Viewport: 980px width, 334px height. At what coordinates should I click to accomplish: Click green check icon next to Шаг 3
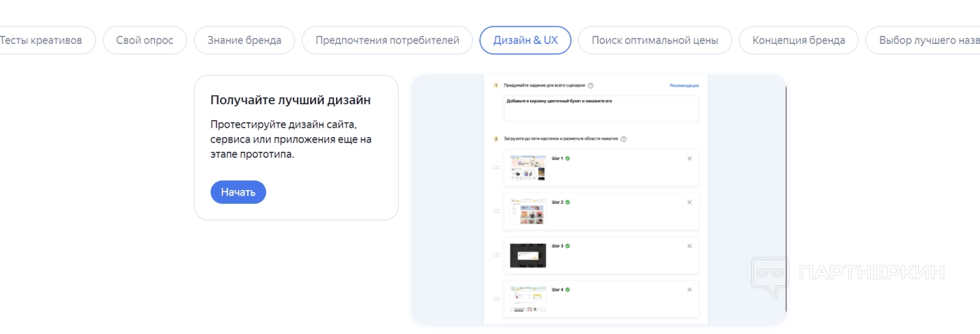click(x=568, y=246)
